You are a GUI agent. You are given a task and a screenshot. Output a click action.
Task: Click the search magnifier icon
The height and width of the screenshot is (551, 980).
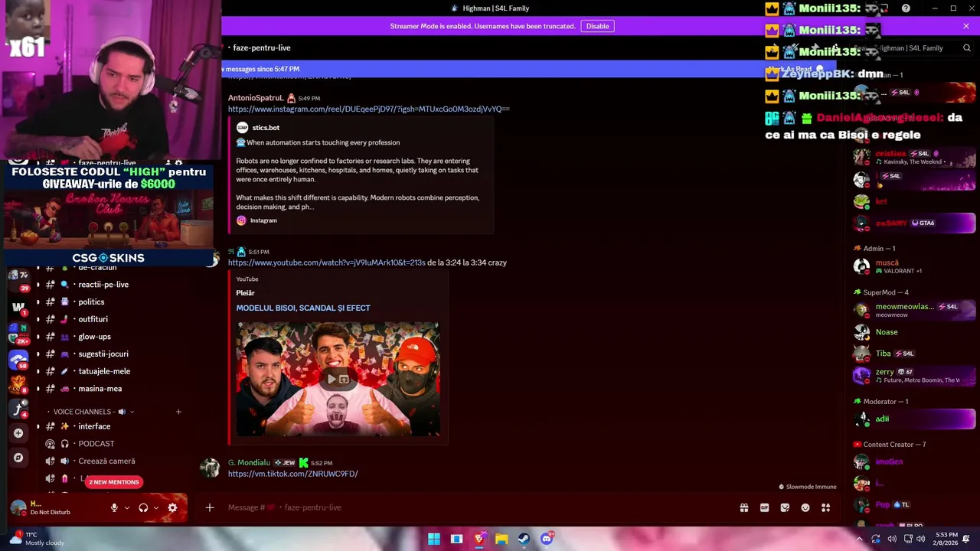[x=967, y=48]
